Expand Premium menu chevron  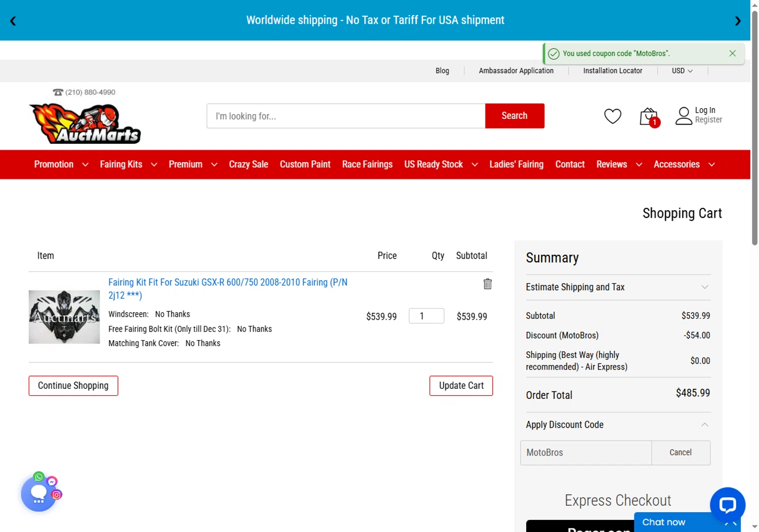click(x=214, y=165)
